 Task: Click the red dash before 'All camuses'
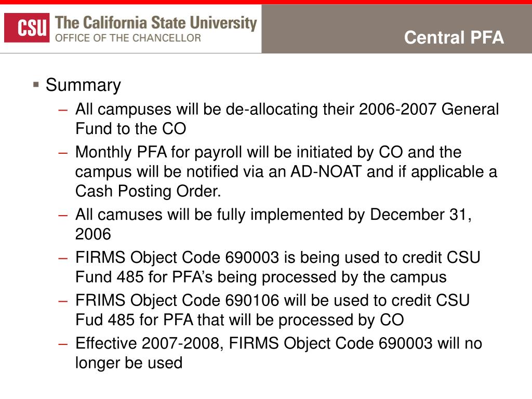63,216
